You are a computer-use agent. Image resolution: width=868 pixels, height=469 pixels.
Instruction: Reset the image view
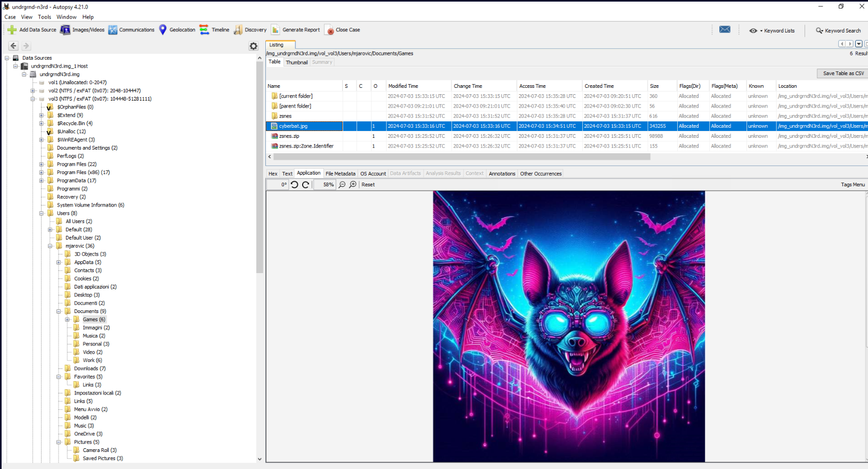click(368, 185)
